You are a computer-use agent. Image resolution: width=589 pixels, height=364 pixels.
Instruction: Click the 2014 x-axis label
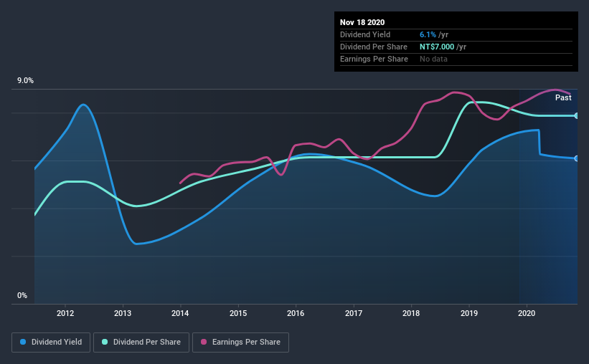180,313
